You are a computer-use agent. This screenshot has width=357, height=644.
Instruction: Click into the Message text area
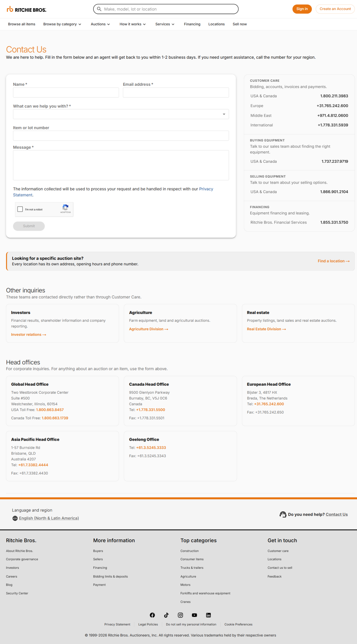121,165
